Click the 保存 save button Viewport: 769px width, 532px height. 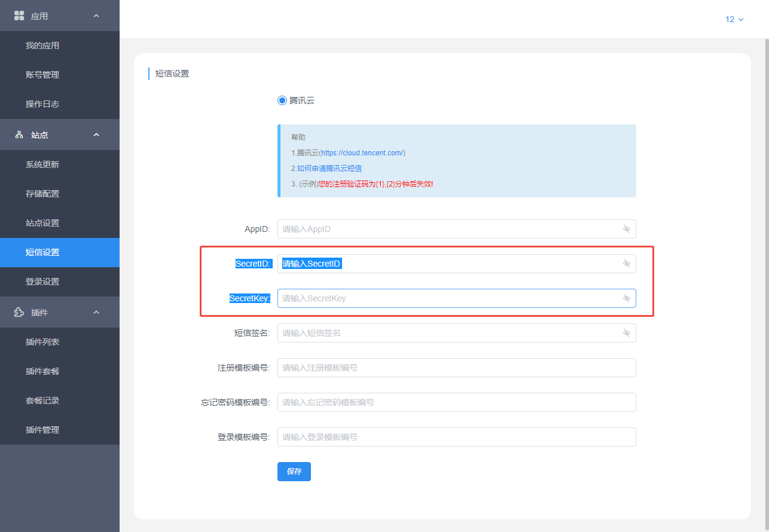(294, 472)
